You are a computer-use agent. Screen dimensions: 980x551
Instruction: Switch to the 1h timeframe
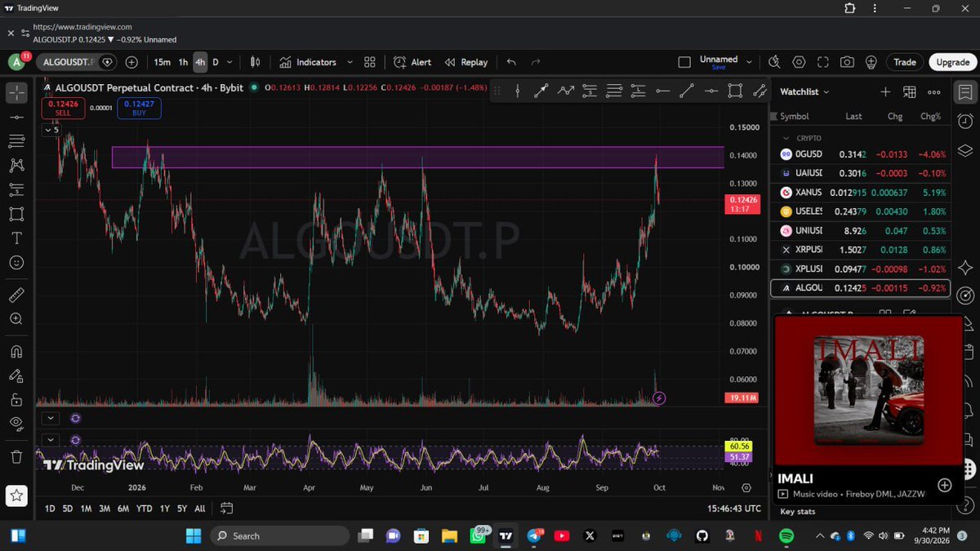(x=183, y=62)
